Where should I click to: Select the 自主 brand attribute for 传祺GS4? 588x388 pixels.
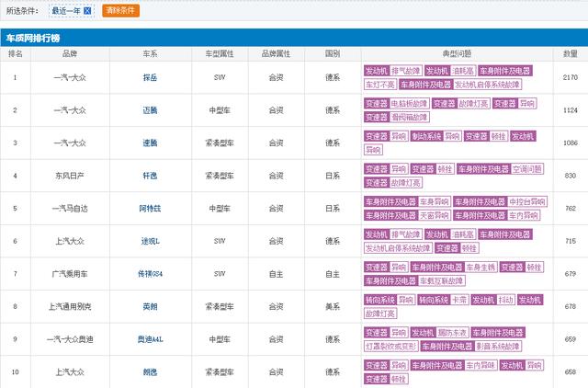pos(276,274)
